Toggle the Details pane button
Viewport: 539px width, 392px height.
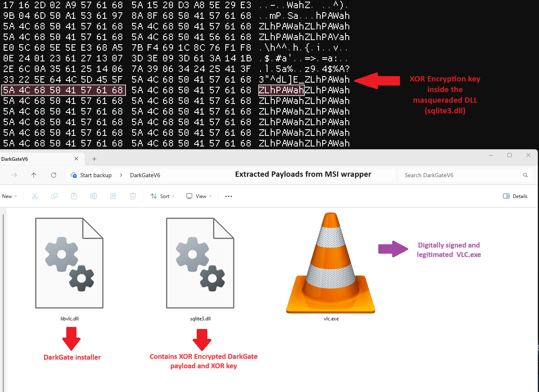(x=515, y=196)
